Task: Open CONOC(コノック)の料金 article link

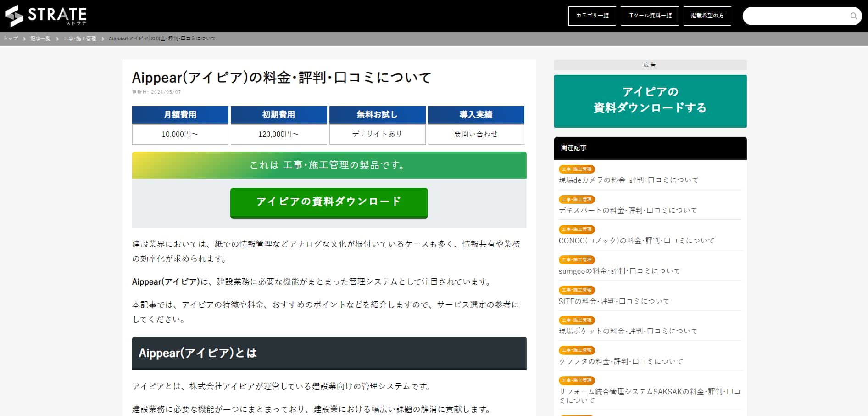Action: click(x=636, y=241)
